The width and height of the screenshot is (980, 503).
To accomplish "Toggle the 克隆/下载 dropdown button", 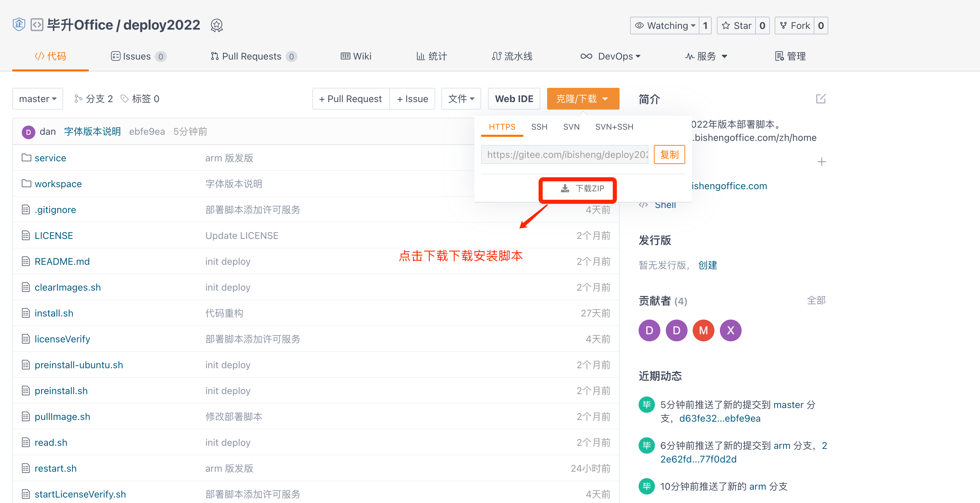I will 583,99.
